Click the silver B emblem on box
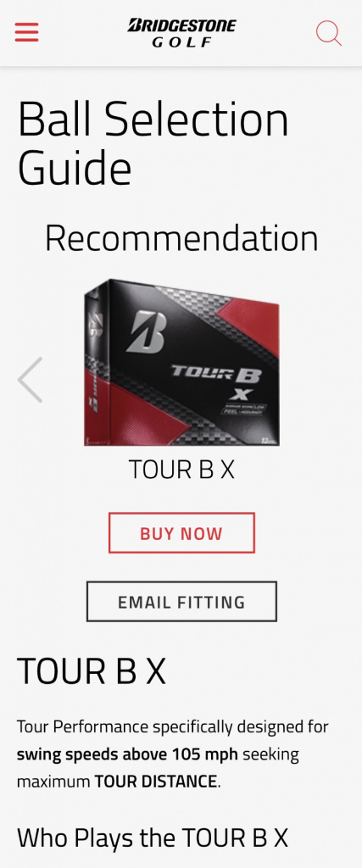This screenshot has height=868, width=362. pos(146,332)
